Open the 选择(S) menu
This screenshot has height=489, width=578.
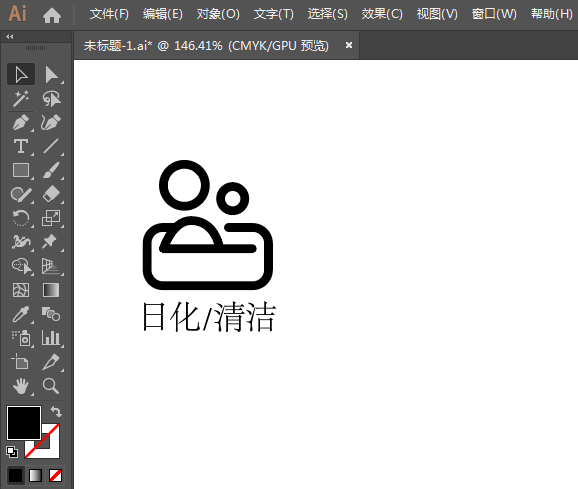coord(328,14)
